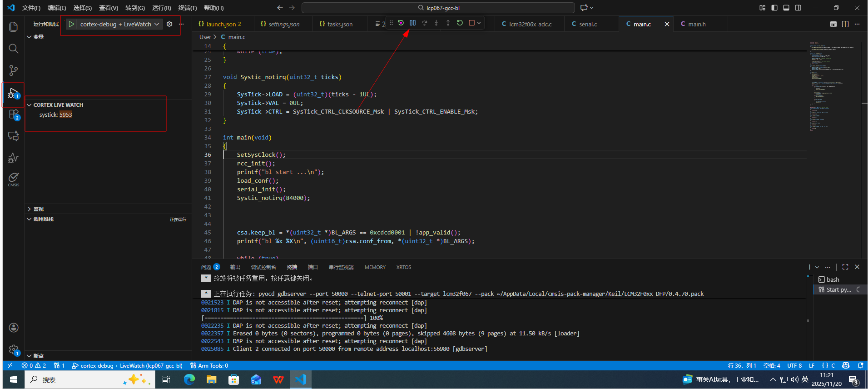Toggle the primary side bar visibility

[x=774, y=8]
